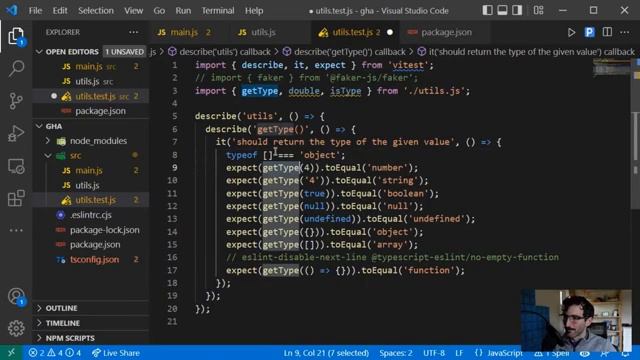Viewport: 640px width, 360px height.
Task: Customize layout icon in title bar
Action: pyautogui.click(x=538, y=10)
